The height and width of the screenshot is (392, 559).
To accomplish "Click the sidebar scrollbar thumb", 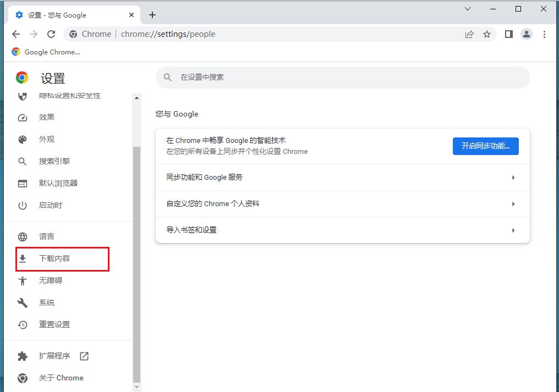I will point(136,264).
